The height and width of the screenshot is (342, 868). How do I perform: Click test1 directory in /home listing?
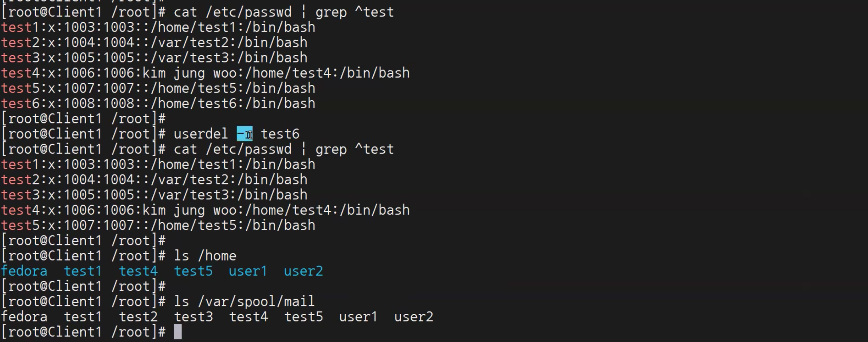(83, 271)
